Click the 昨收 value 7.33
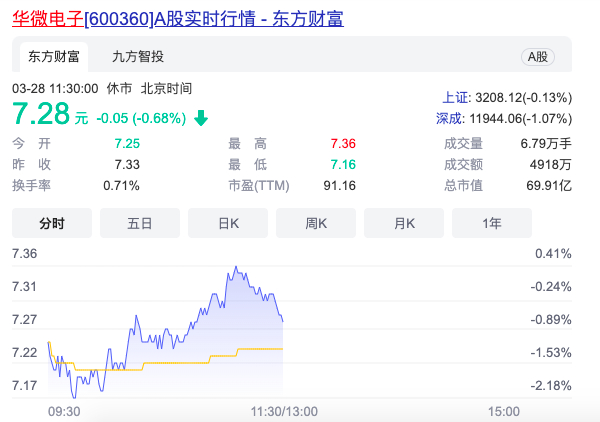 [x=127, y=165]
